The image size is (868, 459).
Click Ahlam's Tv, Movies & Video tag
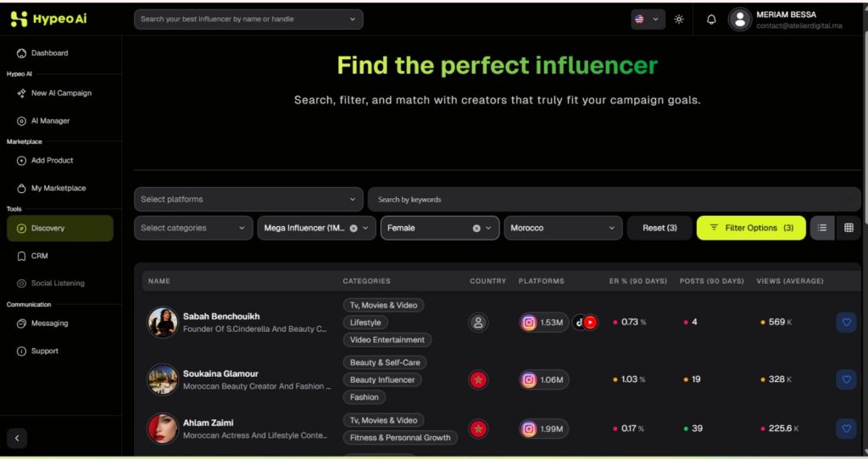(384, 420)
